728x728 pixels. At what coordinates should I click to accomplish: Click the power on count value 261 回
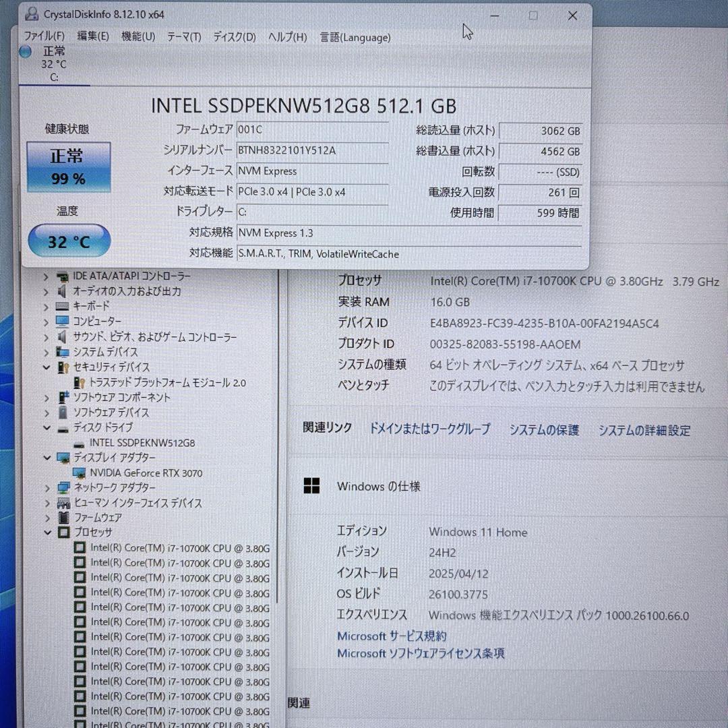[x=540, y=193]
